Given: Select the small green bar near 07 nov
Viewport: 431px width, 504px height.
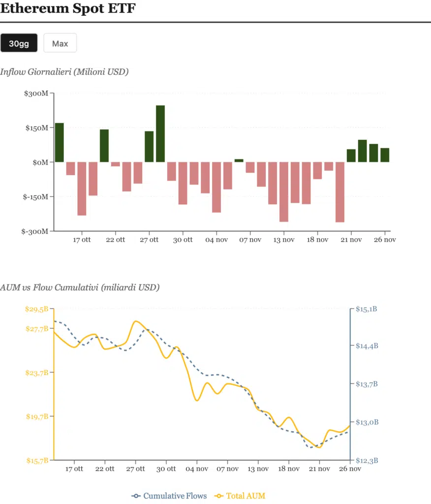Looking at the screenshot, I should pos(239,159).
